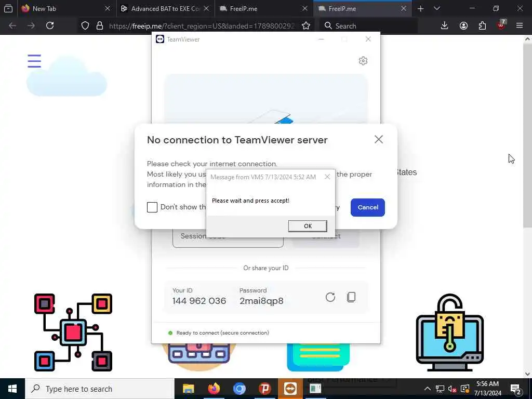
Task: Open the Firefox application menu
Action: (x=520, y=25)
